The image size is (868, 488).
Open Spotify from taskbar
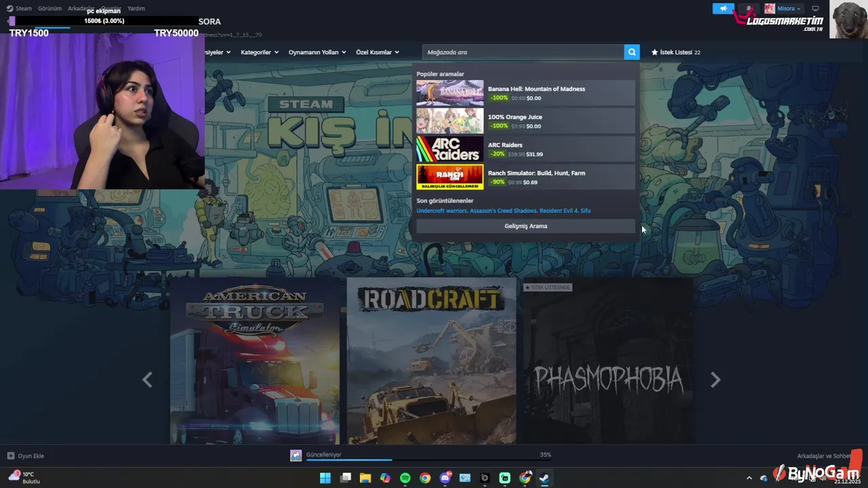pos(405,478)
